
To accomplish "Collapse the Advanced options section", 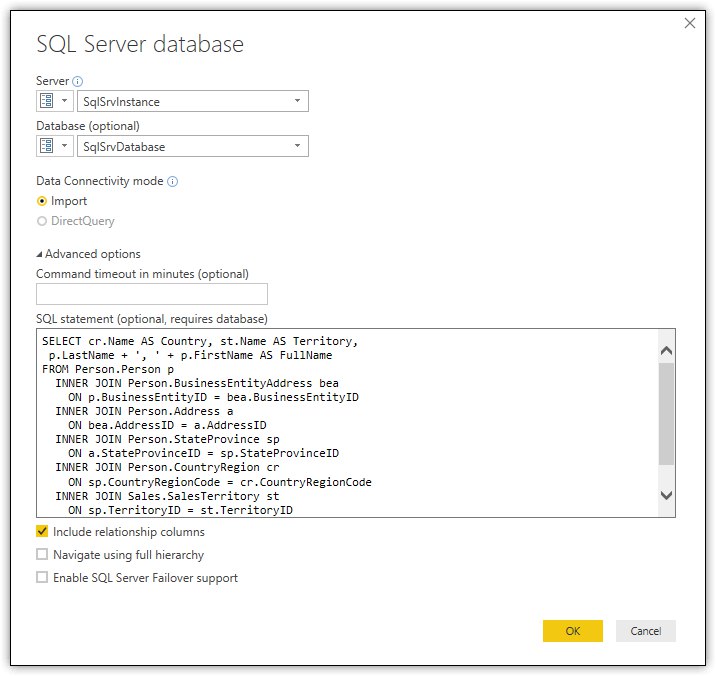I will pyautogui.click(x=39, y=254).
